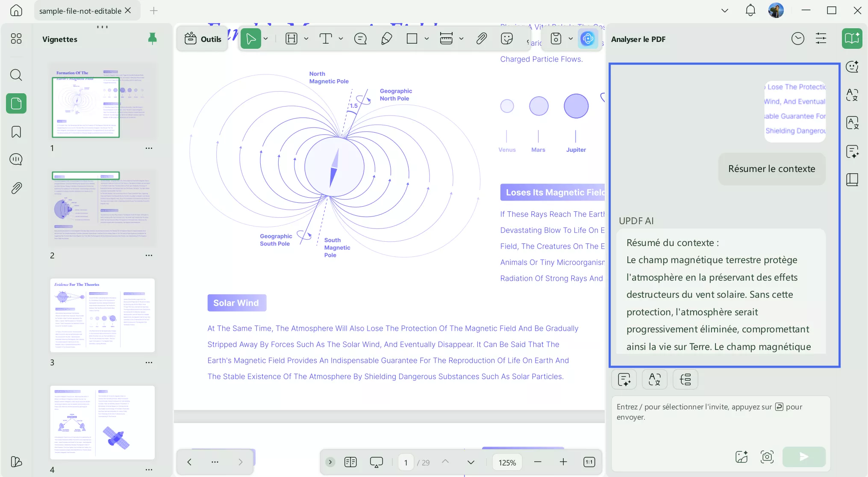Screen dimensions: 868x477
Task: Open chat history clock icon
Action: pyautogui.click(x=797, y=39)
